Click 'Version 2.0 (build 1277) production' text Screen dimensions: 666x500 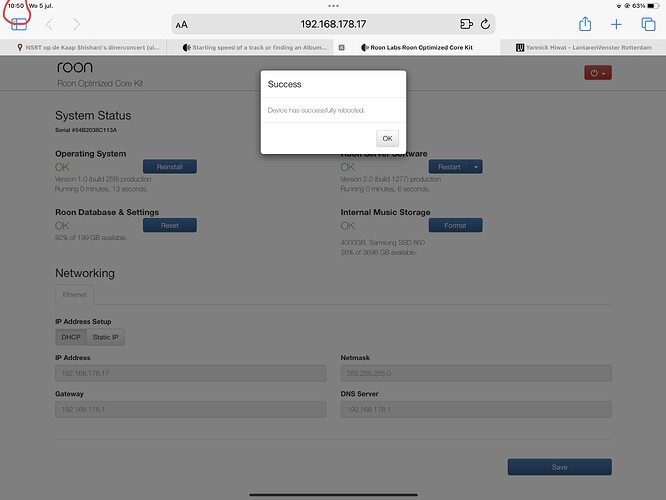[390, 179]
